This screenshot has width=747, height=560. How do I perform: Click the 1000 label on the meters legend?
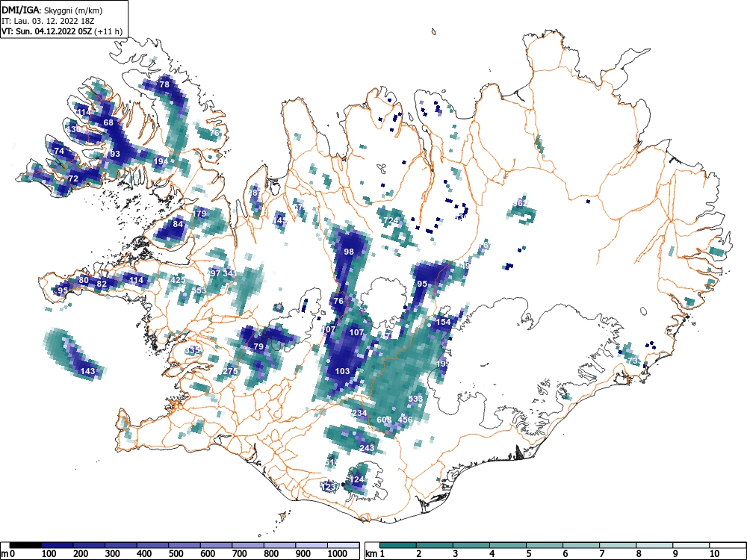pyautogui.click(x=338, y=554)
